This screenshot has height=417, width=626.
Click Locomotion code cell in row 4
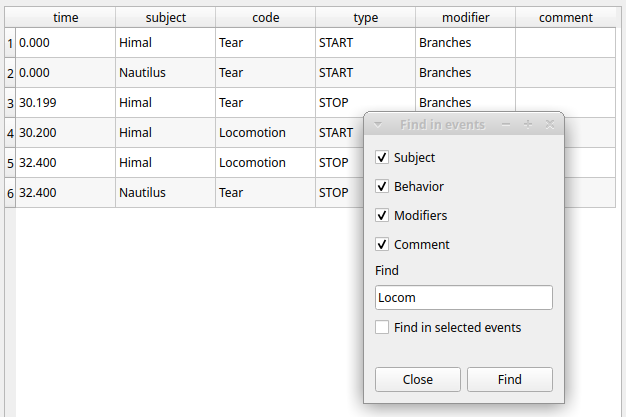pos(265,133)
